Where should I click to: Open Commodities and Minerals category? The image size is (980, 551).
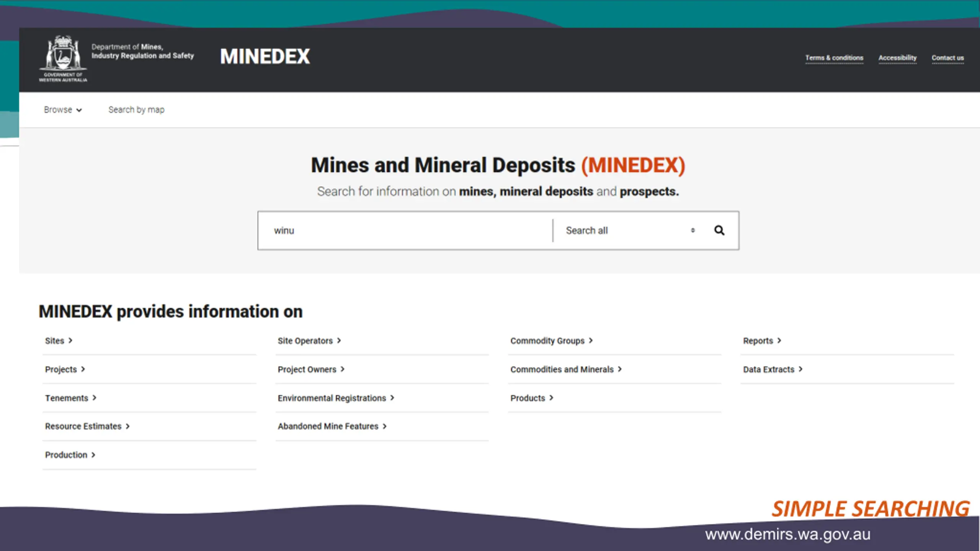point(566,369)
